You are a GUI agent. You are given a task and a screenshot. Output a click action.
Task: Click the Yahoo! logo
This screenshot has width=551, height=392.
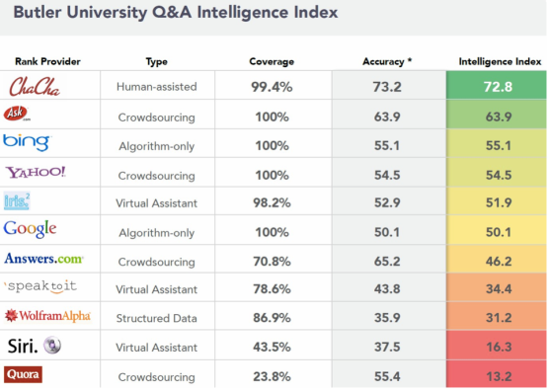point(36,172)
